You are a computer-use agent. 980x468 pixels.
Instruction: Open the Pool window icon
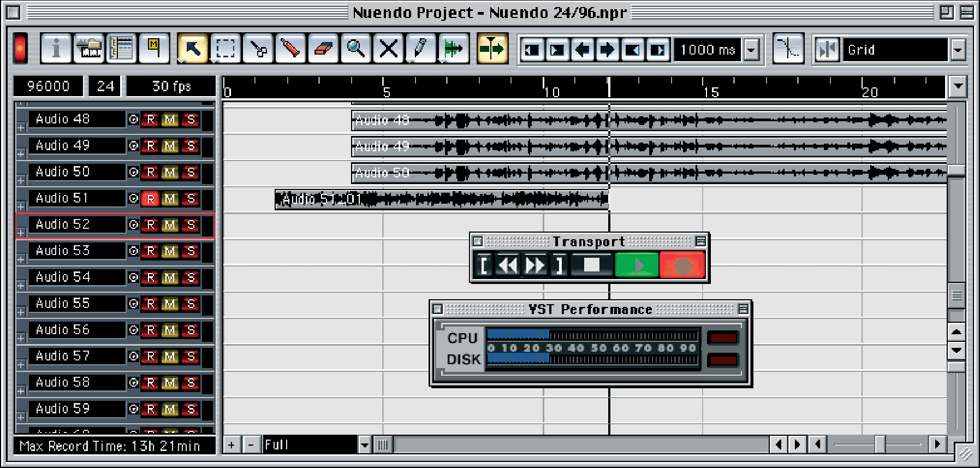click(88, 49)
